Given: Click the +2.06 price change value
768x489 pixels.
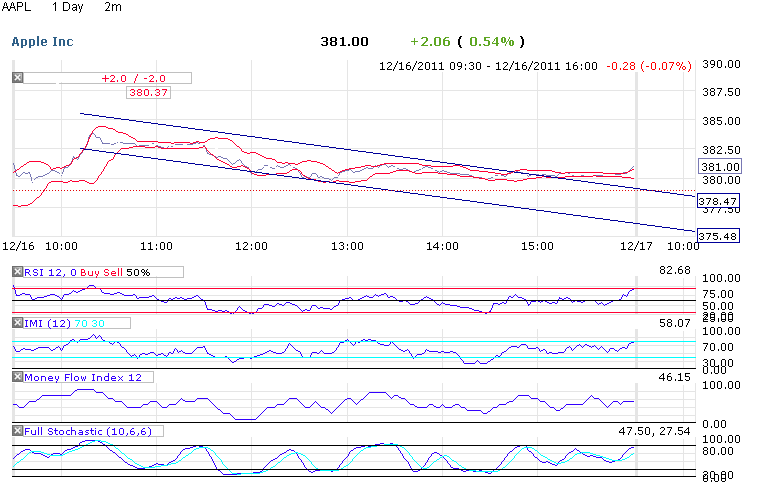Looking at the screenshot, I should click(x=430, y=42).
